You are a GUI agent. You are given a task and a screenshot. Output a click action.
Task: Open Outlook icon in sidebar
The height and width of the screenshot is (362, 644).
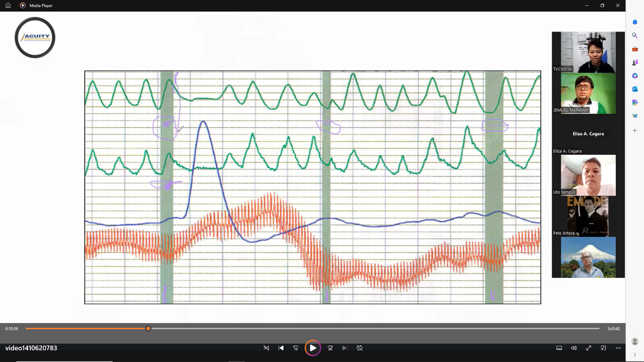click(x=635, y=89)
